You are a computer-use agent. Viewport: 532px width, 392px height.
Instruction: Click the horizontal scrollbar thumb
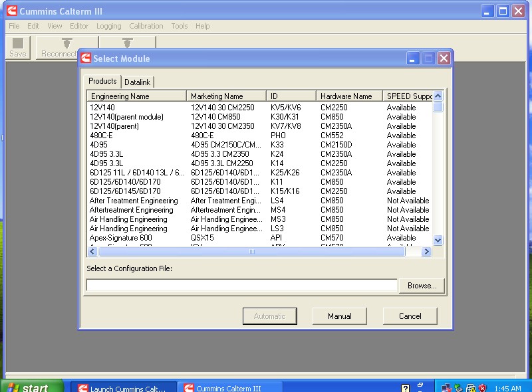pyautogui.click(x=252, y=252)
